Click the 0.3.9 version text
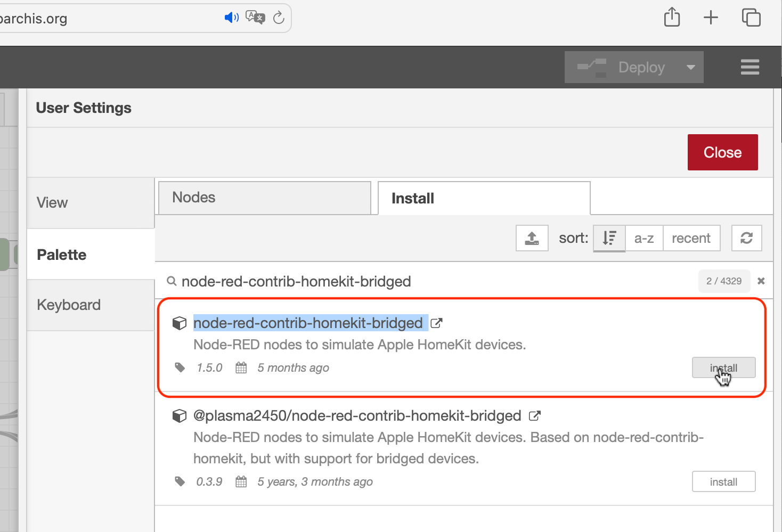The image size is (782, 532). [209, 481]
